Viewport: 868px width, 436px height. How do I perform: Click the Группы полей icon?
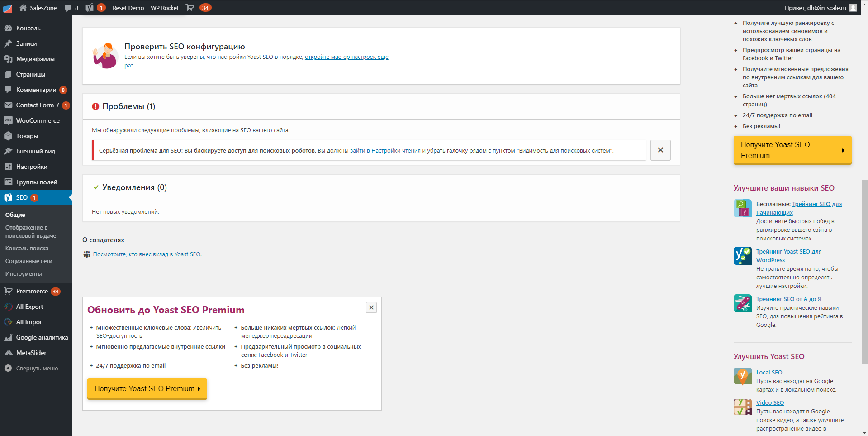click(x=8, y=182)
